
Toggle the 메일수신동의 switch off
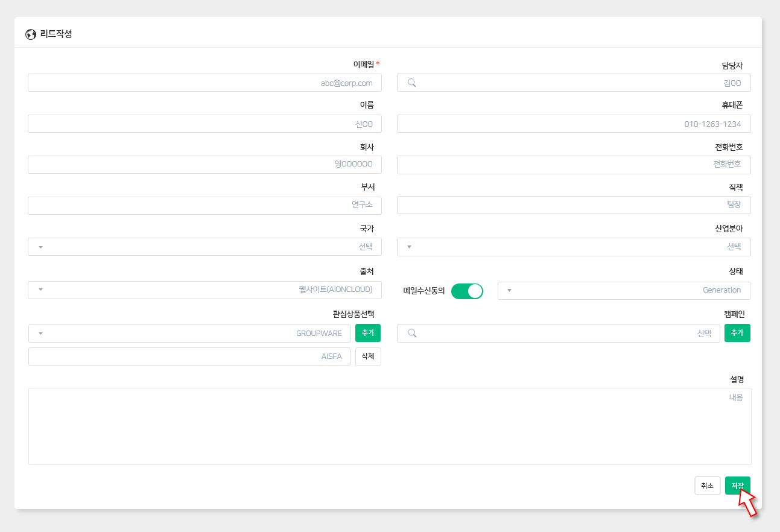(x=467, y=291)
